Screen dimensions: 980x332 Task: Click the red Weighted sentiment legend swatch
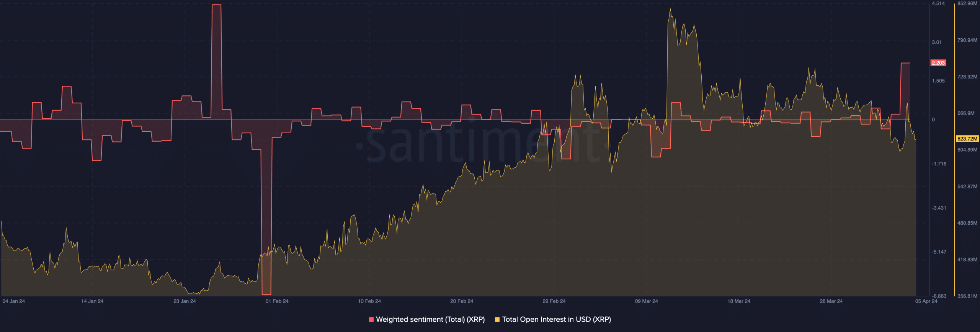tap(371, 319)
